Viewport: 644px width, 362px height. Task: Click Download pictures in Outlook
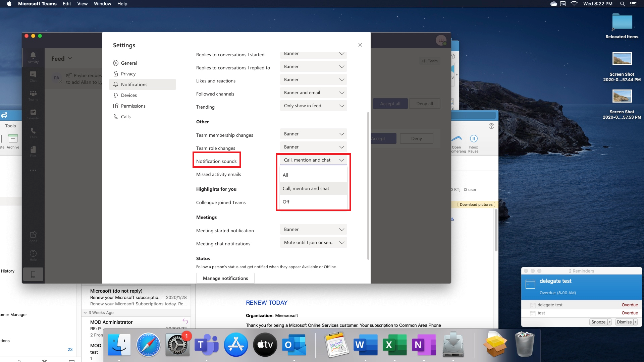pyautogui.click(x=476, y=204)
